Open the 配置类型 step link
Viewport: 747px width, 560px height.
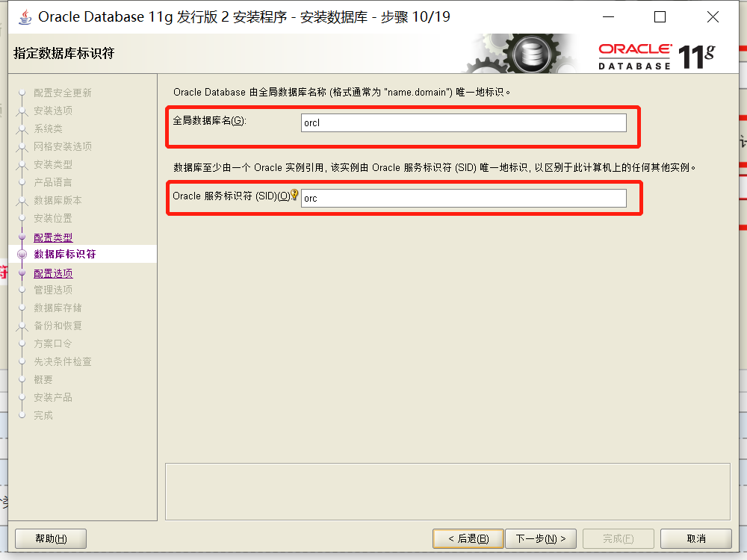[x=53, y=237]
